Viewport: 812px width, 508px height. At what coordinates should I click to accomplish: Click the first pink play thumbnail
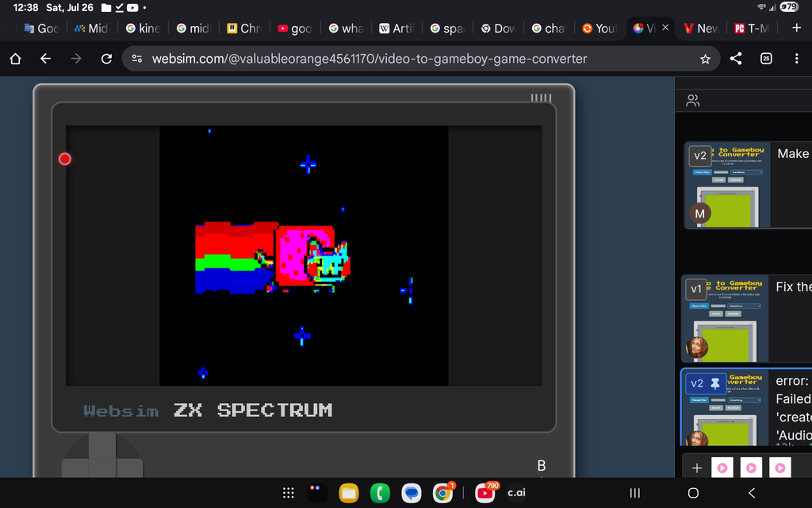click(722, 468)
